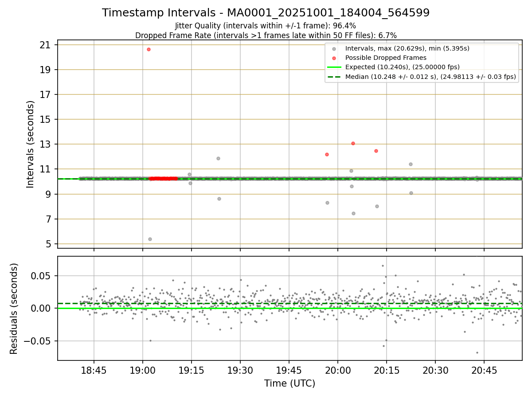Click the red point near 13 seconds after 20:00
This screenshot has width=532, height=399.
353,143
